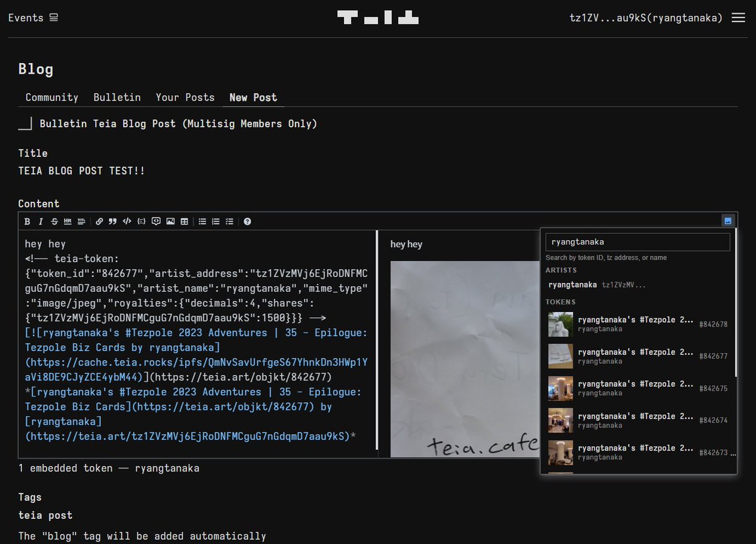Switch to the Bulletin tab
Viewport: 756px width, 544px height.
[x=117, y=97]
